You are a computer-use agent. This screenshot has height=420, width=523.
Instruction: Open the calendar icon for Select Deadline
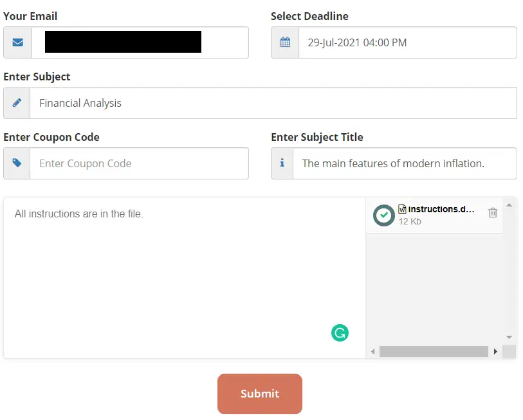click(x=284, y=42)
